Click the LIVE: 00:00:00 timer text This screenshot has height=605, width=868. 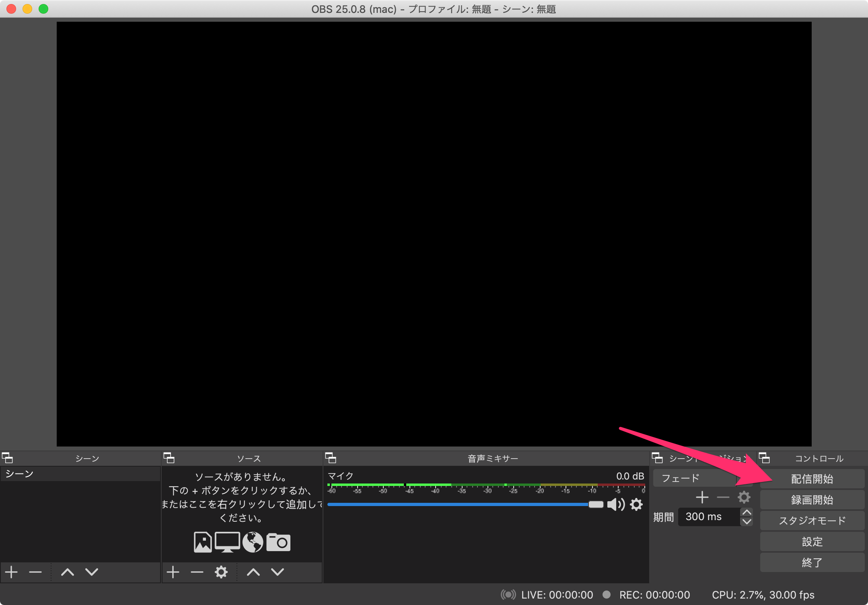pyautogui.click(x=557, y=595)
